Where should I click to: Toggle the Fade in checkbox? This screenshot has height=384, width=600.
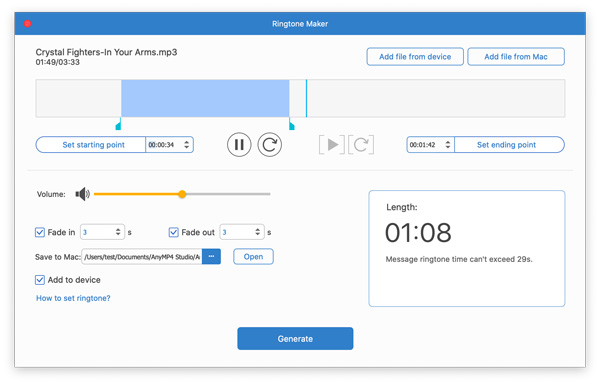coord(40,232)
